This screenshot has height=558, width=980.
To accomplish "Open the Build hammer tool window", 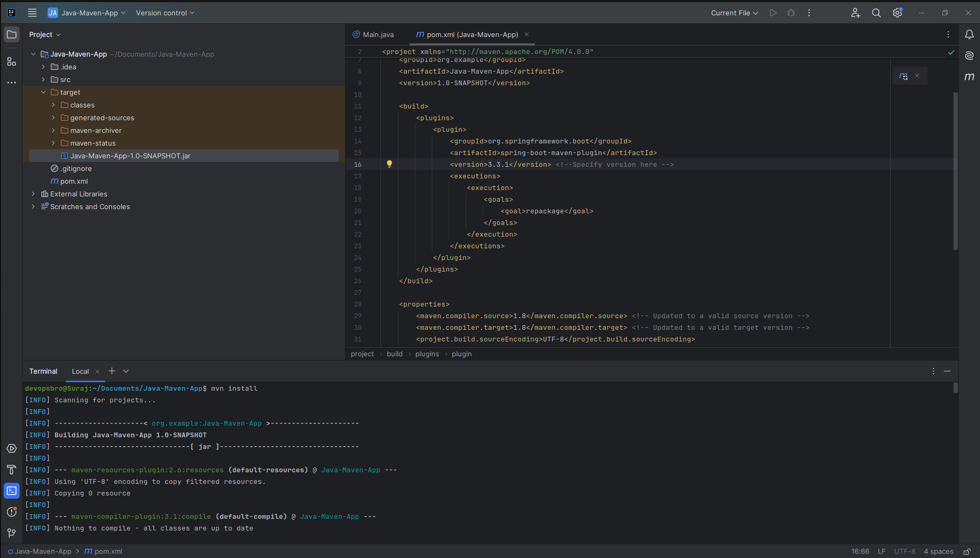I will pos(12,470).
